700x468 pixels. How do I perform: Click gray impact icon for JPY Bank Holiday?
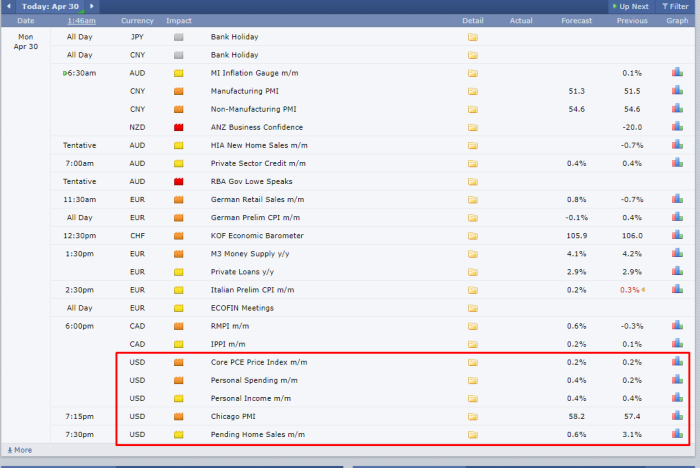click(x=179, y=37)
